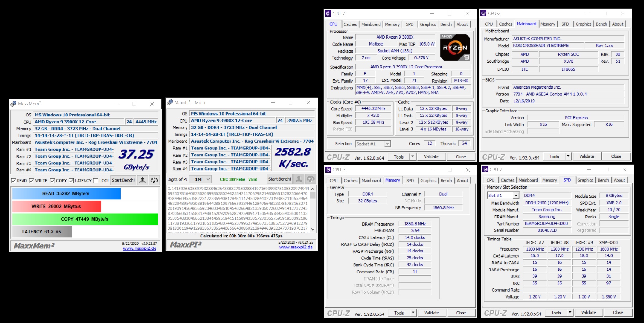Screen dimensions: 644x323
Task: Click the Core Voltage 0.578 V field
Action: (x=421, y=57)
